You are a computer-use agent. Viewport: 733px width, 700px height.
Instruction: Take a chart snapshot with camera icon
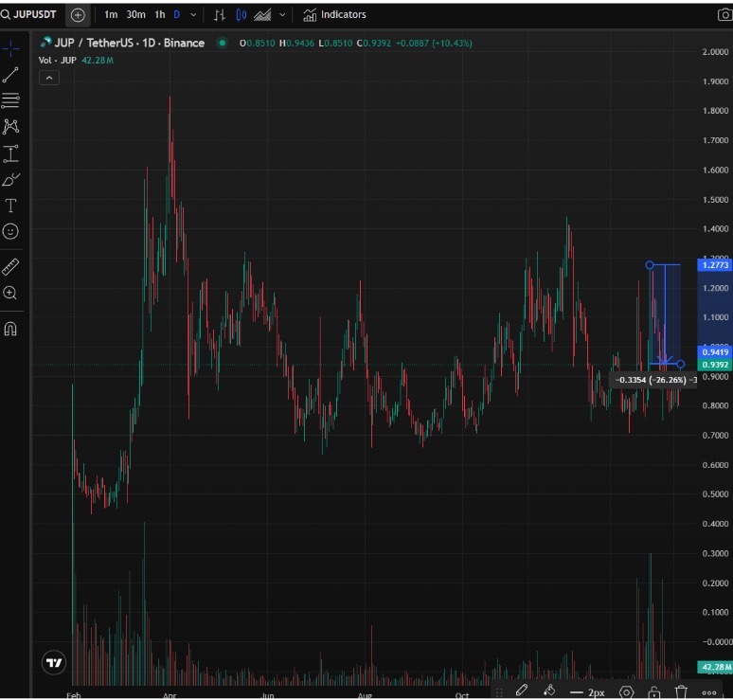[724, 15]
